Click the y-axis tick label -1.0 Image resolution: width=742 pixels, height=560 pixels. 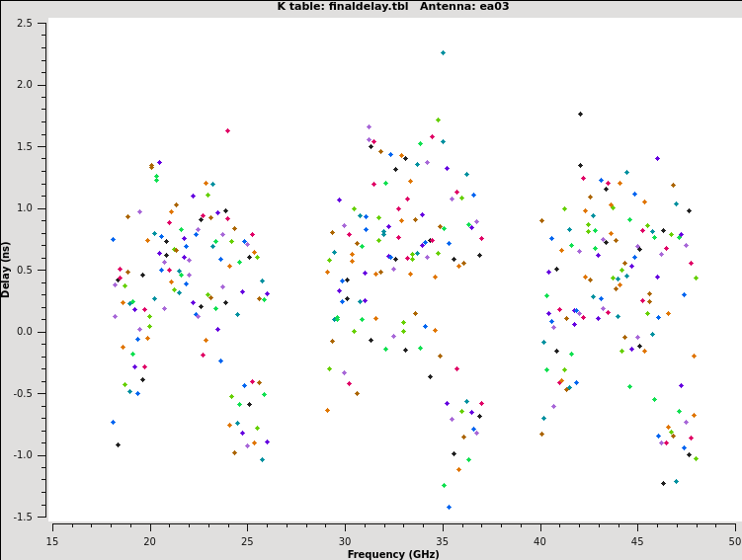click(26, 454)
